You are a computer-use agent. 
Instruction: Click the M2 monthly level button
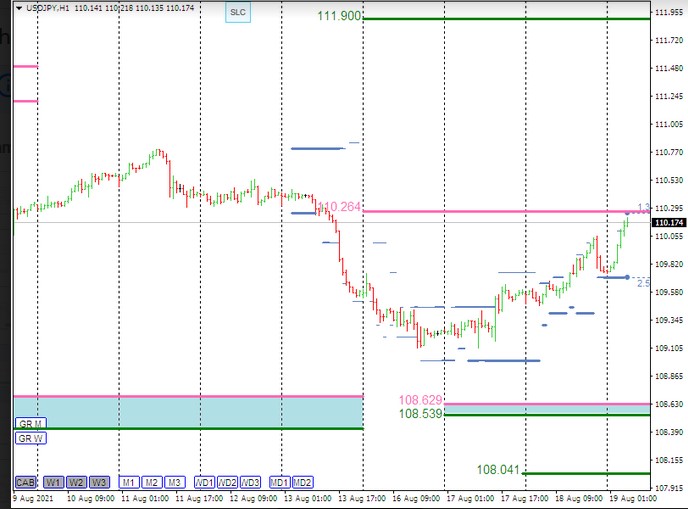(x=152, y=482)
